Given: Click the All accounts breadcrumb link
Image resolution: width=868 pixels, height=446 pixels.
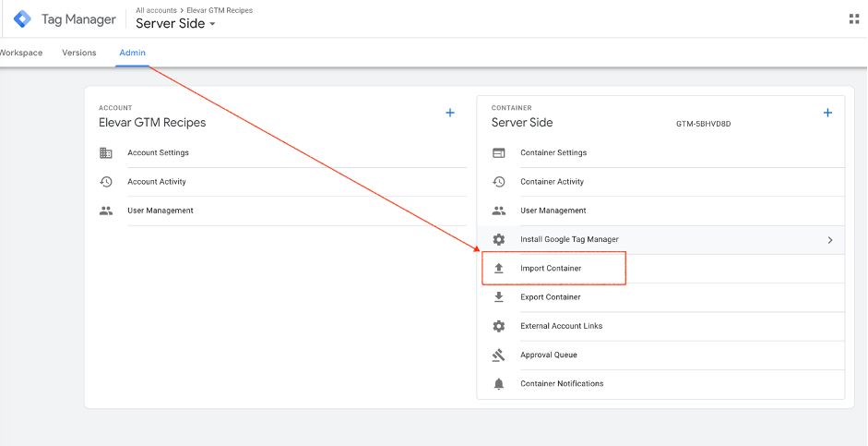Looking at the screenshot, I should click(x=157, y=10).
